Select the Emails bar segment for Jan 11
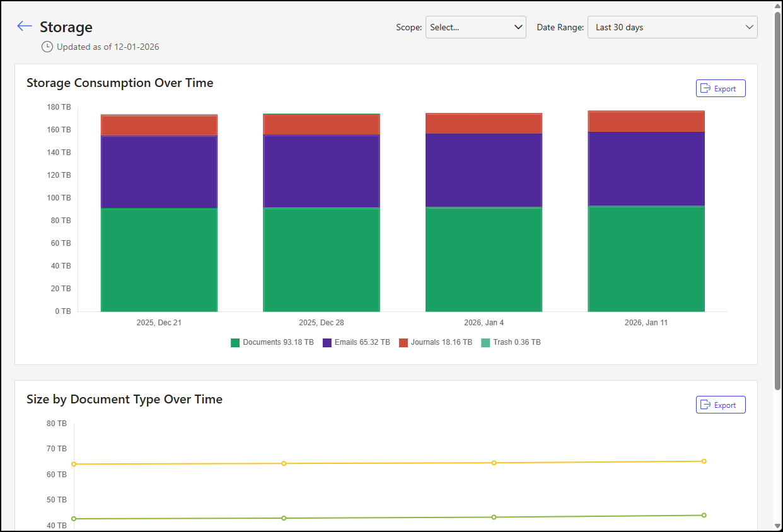Image resolution: width=783 pixels, height=532 pixels. [646, 169]
